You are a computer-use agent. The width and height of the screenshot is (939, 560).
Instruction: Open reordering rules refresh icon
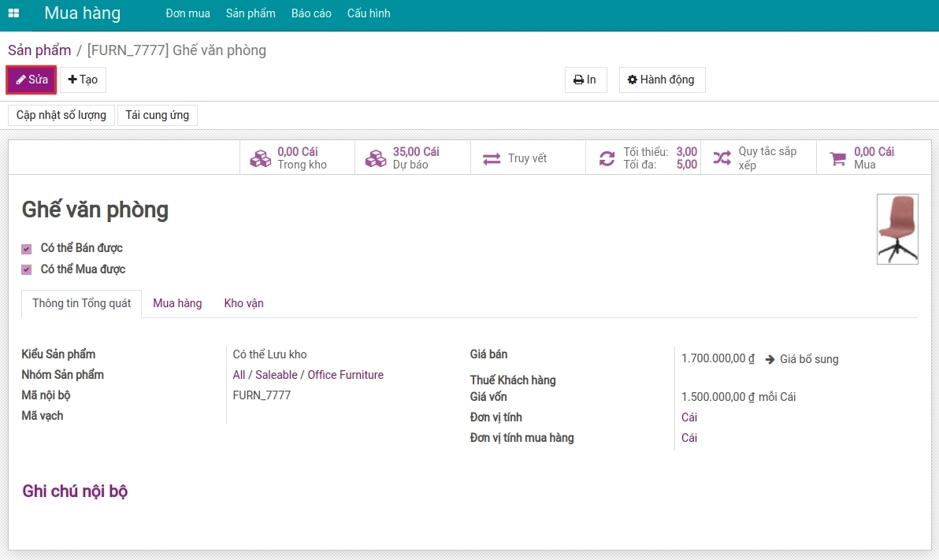coord(607,158)
